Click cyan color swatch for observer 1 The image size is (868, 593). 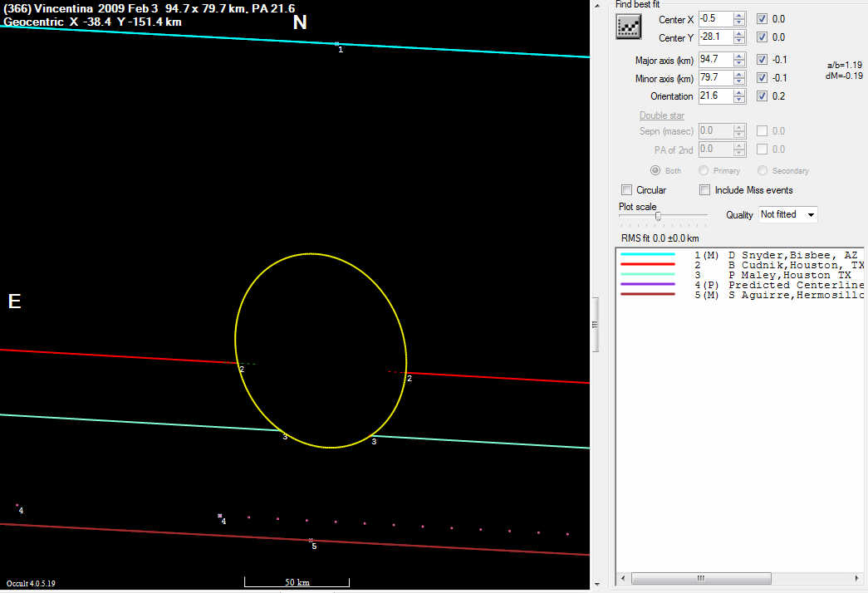(x=648, y=255)
